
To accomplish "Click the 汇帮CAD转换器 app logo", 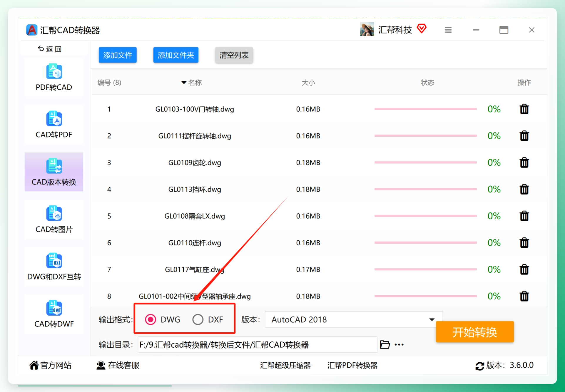I will 32,30.
